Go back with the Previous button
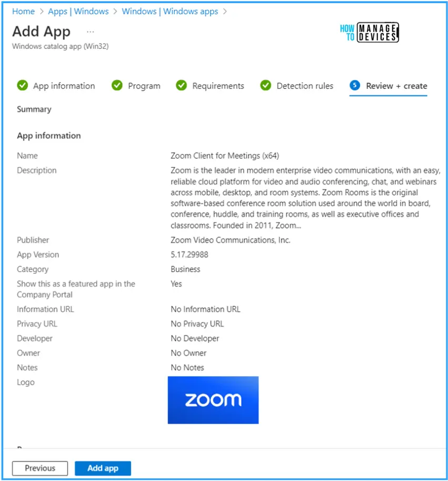This screenshot has width=448, height=481. coord(40,468)
